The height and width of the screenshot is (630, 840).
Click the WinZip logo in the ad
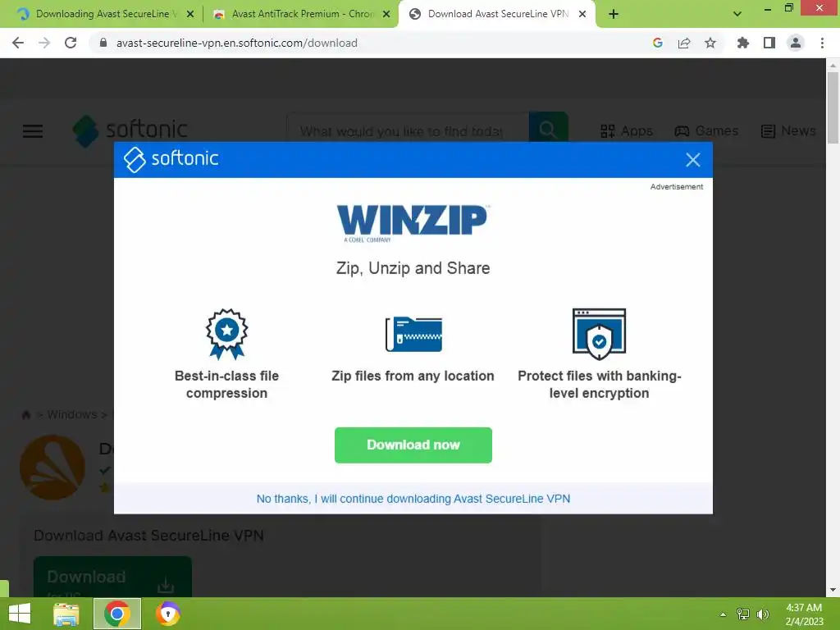413,223
